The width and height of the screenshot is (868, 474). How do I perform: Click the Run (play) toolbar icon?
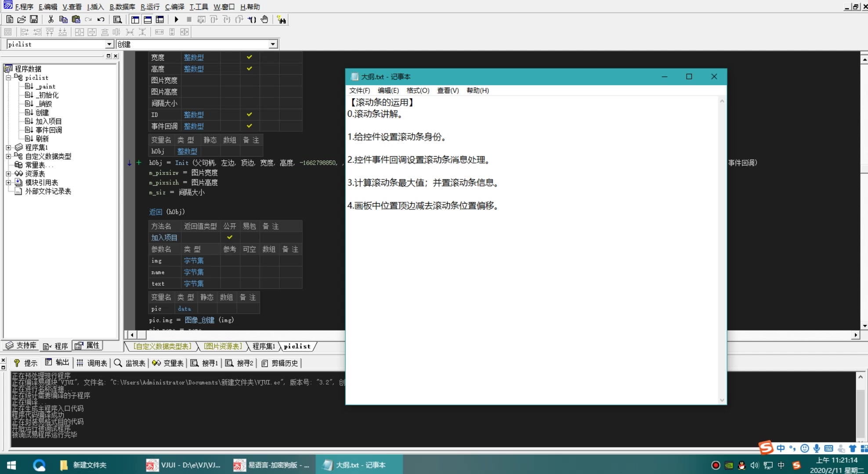click(x=176, y=19)
